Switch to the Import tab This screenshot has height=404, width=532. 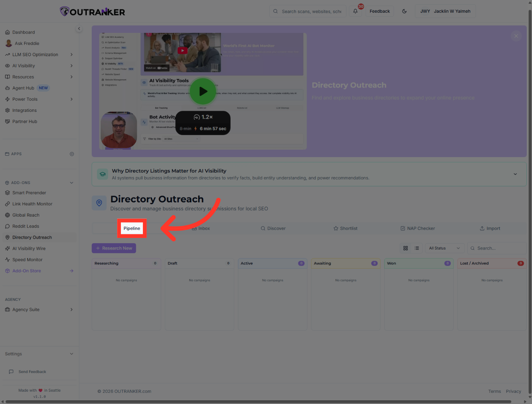[490, 229]
